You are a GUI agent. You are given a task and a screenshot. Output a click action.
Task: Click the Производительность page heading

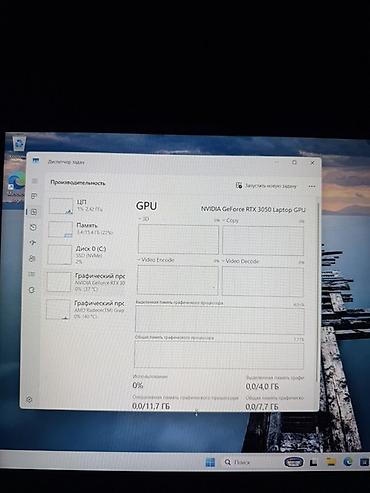coord(78,183)
